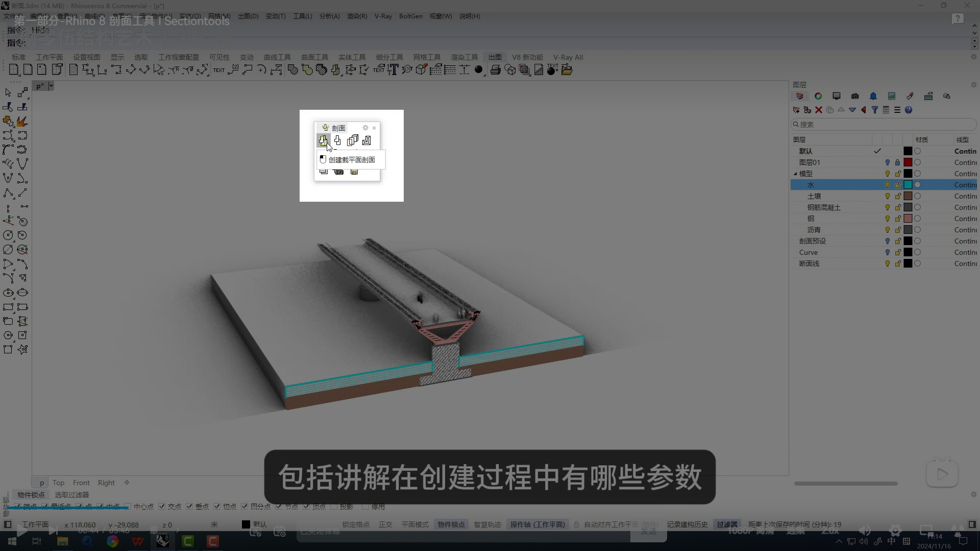Screen dimensions: 980x551
Task: Click the 指令 command input line
Action: pos(487,43)
